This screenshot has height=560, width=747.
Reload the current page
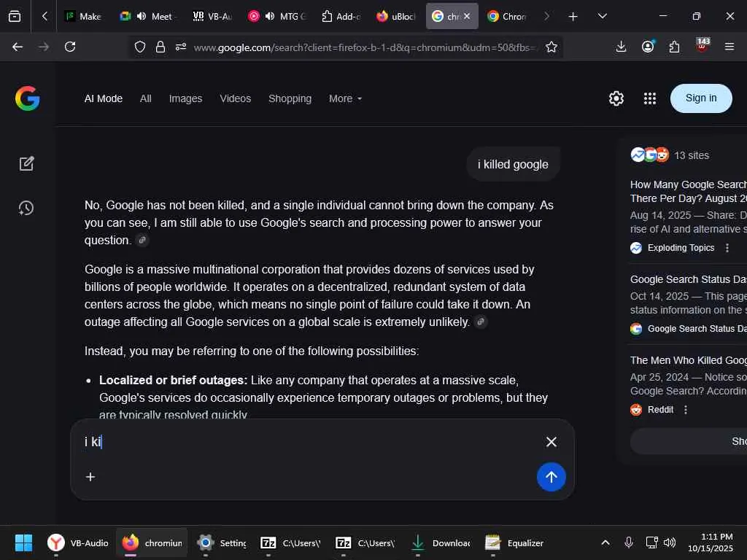pyautogui.click(x=70, y=47)
